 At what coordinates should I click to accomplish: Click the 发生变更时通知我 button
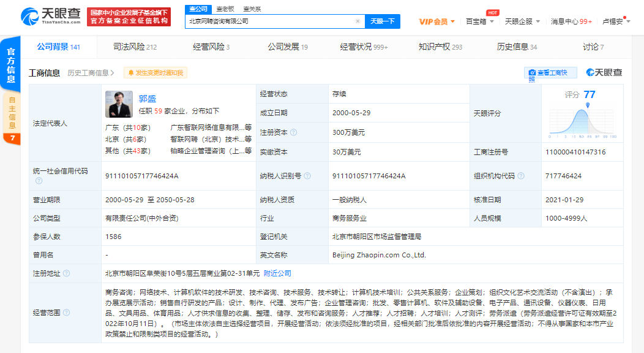155,73
